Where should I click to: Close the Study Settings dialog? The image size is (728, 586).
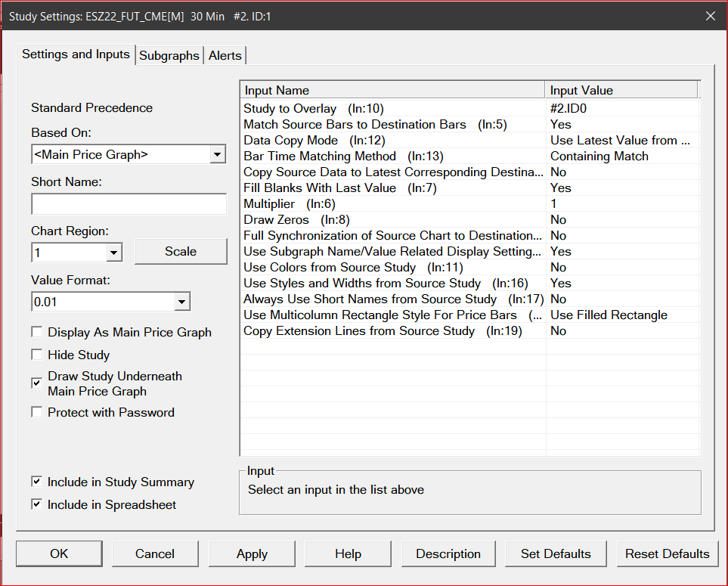click(709, 16)
